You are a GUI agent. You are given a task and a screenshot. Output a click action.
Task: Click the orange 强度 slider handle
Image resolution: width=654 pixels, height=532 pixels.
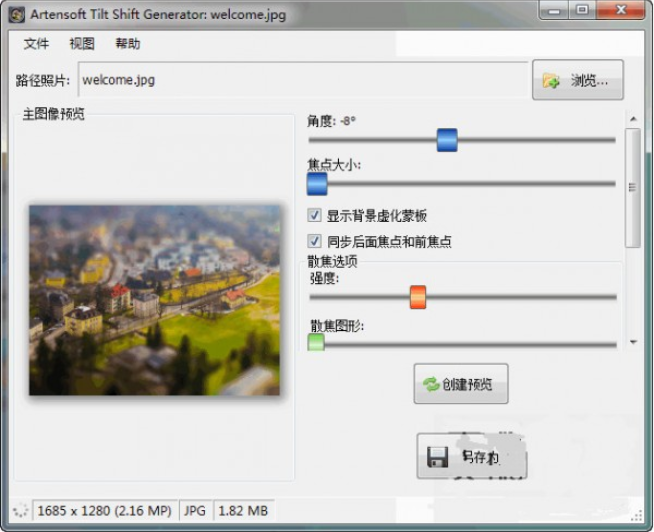(x=418, y=297)
